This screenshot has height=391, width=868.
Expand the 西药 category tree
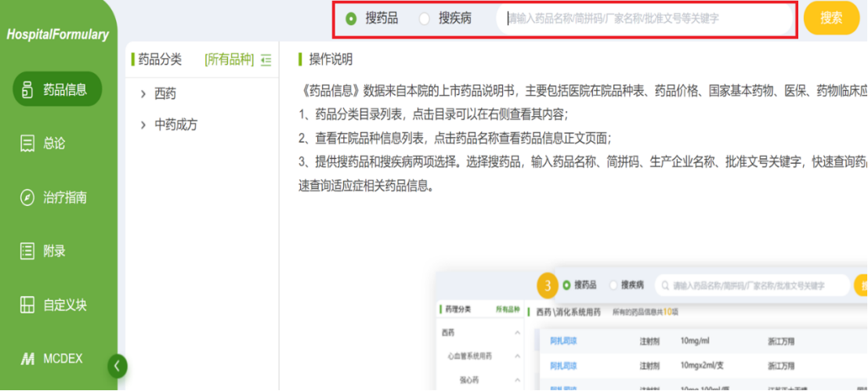point(143,94)
